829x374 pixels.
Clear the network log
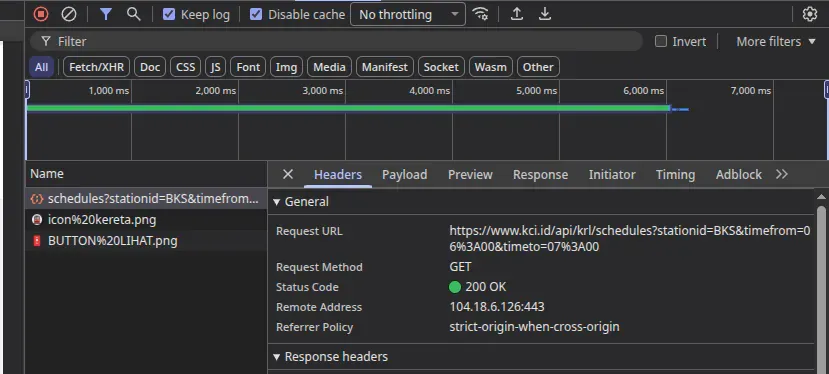pyautogui.click(x=69, y=14)
